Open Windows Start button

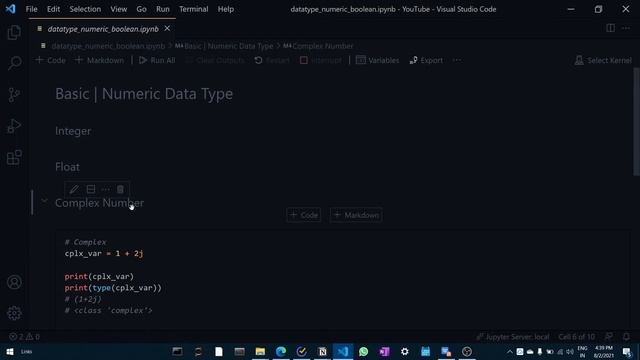click(10, 351)
